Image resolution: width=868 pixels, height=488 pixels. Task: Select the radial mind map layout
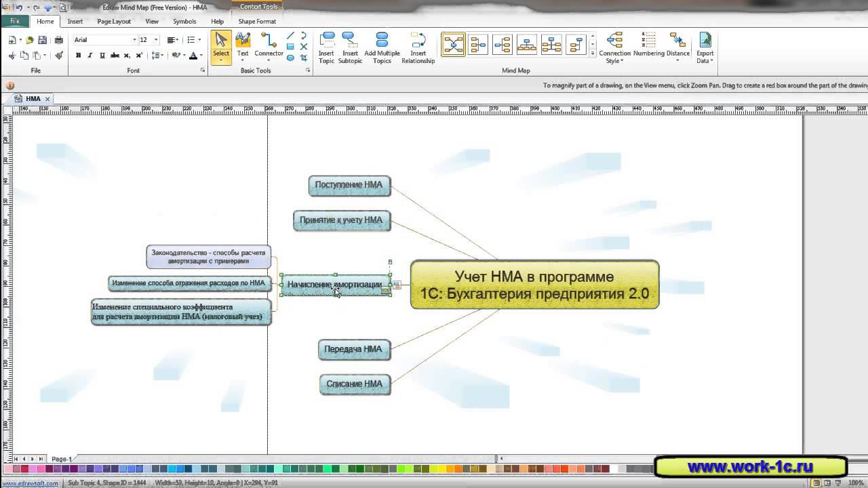point(454,45)
